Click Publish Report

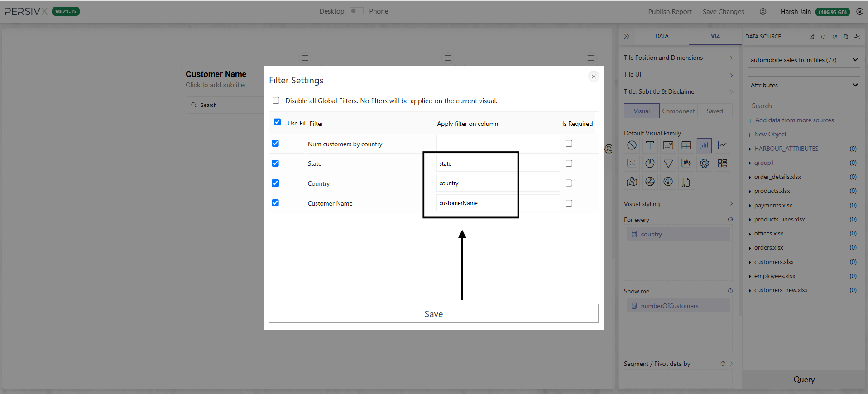670,12
